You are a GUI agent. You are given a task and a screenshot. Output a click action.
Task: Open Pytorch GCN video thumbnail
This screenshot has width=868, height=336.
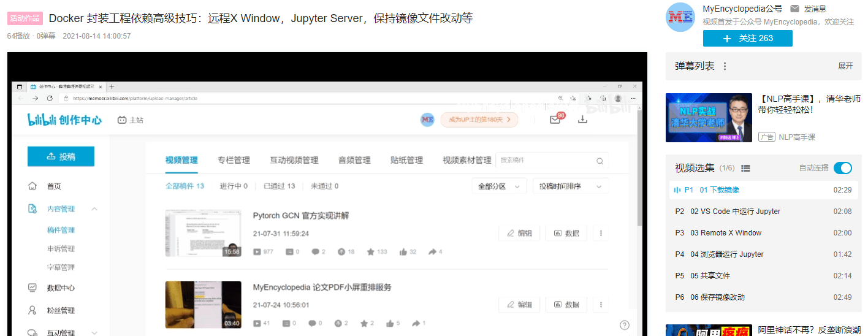(x=203, y=233)
